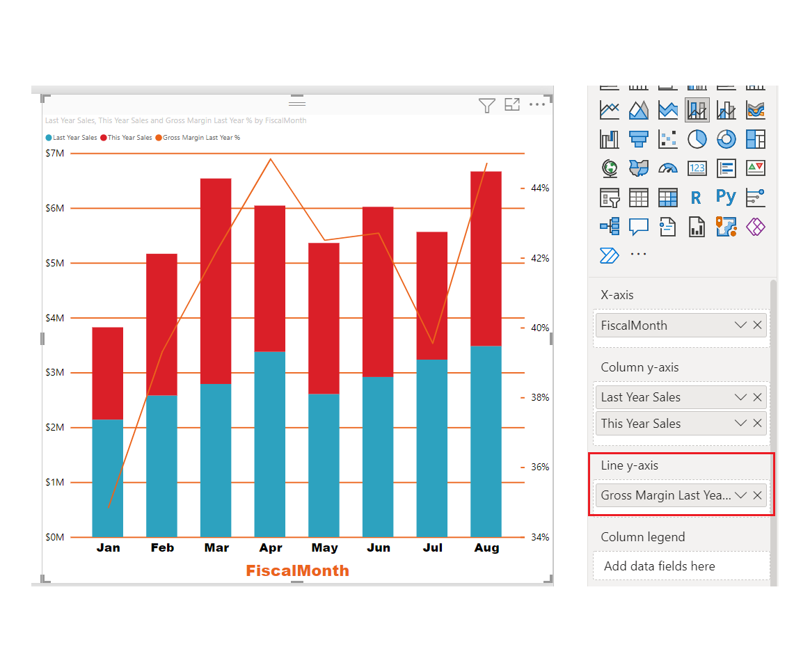810x672 pixels.
Task: Select the Python visual icon
Action: click(x=726, y=198)
